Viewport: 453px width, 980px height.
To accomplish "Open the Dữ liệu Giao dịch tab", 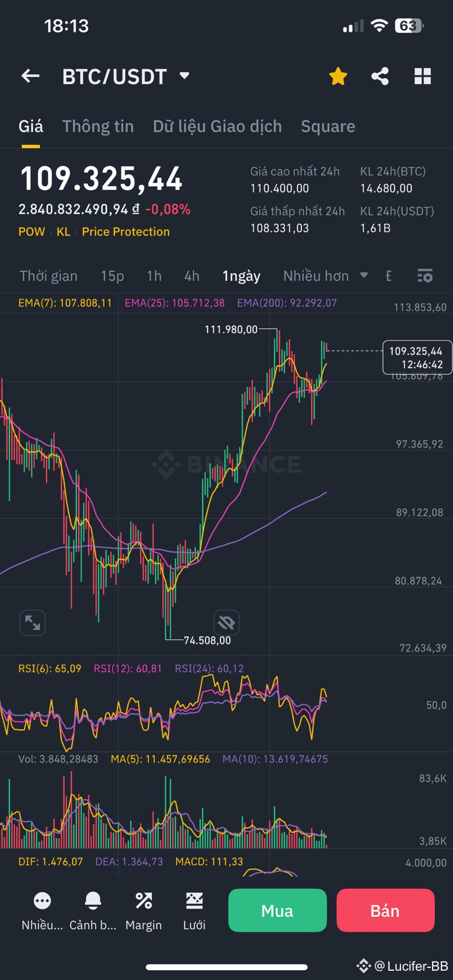I will coord(217,126).
